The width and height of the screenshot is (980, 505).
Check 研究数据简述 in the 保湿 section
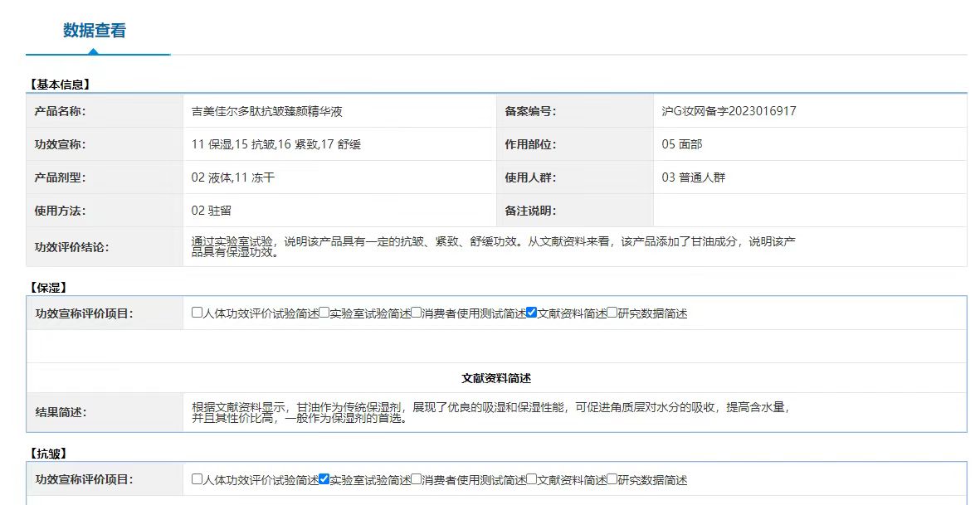coord(612,313)
